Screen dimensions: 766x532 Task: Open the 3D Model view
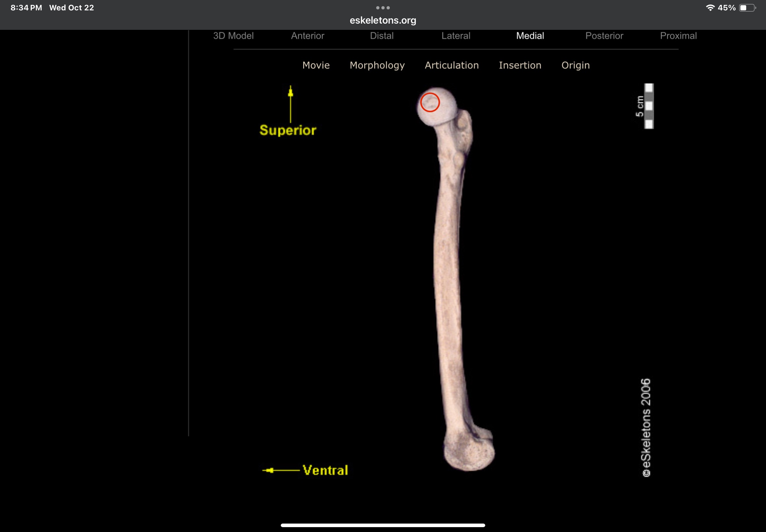coord(233,36)
